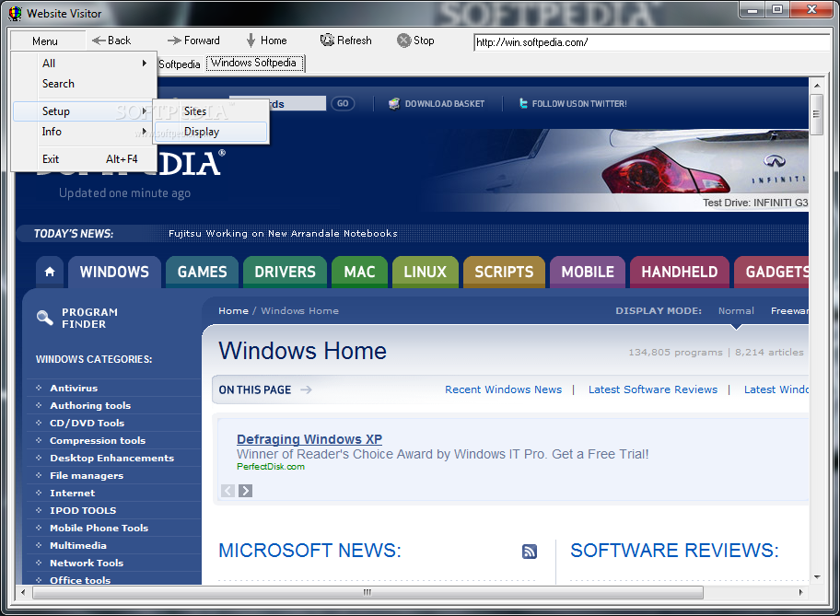Click the vertical scrollbar up arrow

click(x=816, y=85)
